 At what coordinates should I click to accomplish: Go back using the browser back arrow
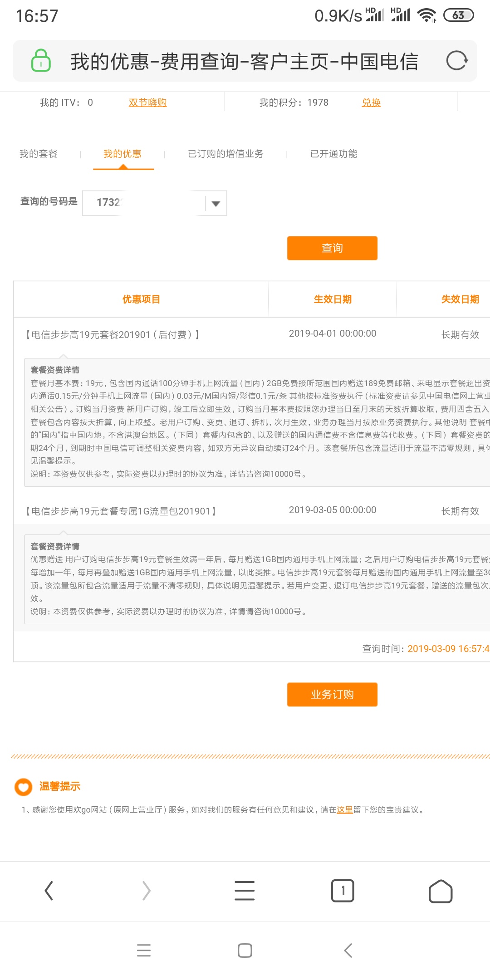point(49,891)
